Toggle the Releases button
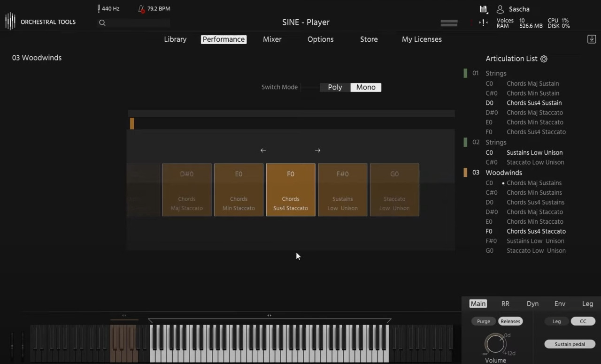601x364 pixels. pyautogui.click(x=510, y=321)
